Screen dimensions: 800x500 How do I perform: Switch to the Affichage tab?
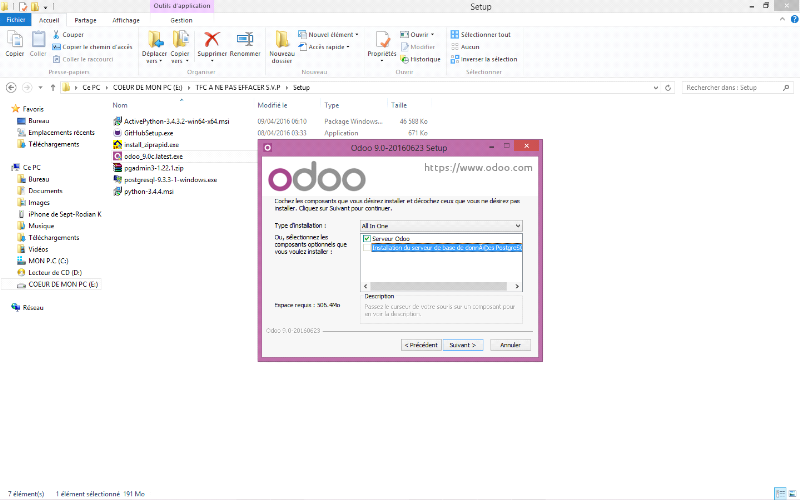(126, 20)
